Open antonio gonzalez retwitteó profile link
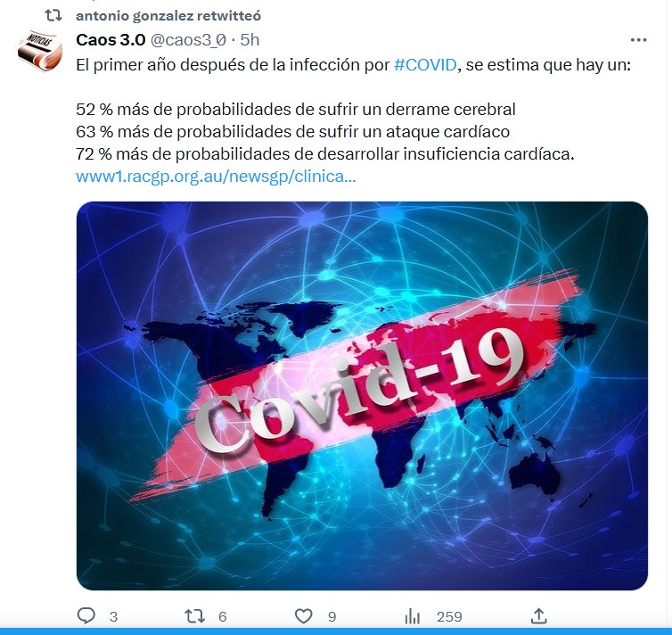672x635 pixels. coord(168,16)
